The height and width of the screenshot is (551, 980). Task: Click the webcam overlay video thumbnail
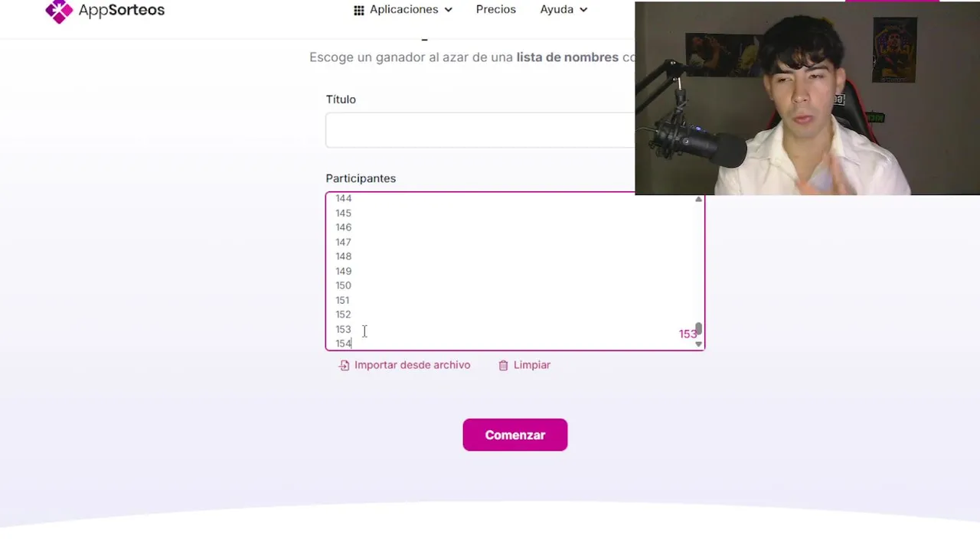(807, 98)
